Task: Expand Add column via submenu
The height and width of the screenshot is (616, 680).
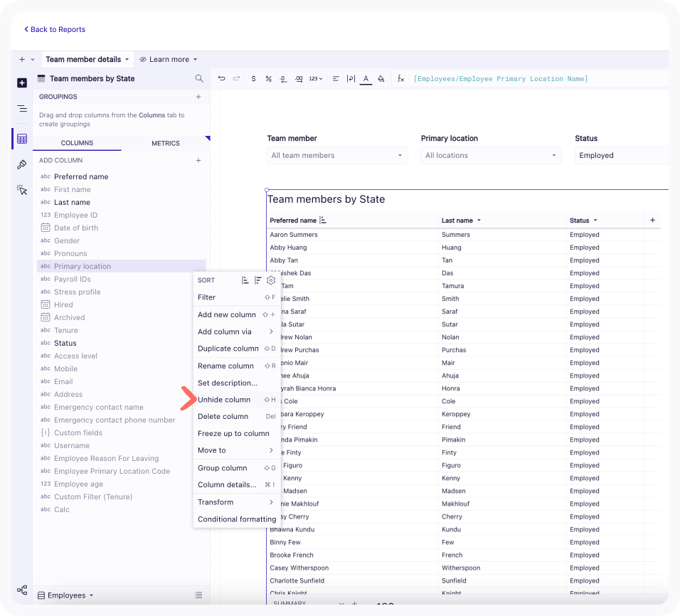Action: pos(236,331)
